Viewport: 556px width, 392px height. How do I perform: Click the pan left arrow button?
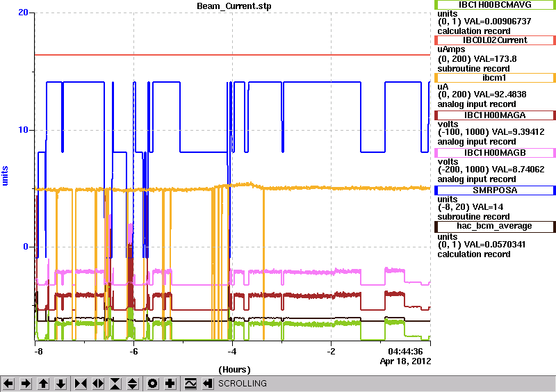coord(8,384)
